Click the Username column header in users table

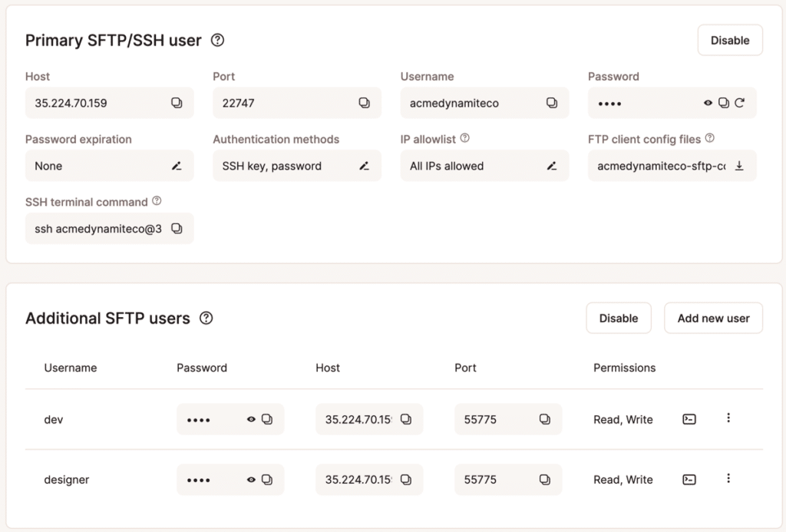point(71,368)
